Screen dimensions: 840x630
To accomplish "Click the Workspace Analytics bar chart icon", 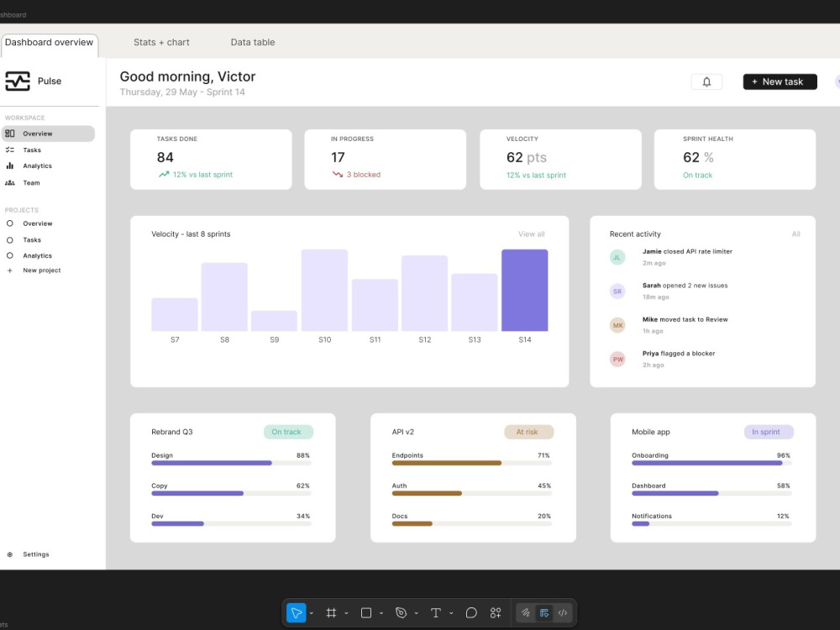I will [9, 166].
